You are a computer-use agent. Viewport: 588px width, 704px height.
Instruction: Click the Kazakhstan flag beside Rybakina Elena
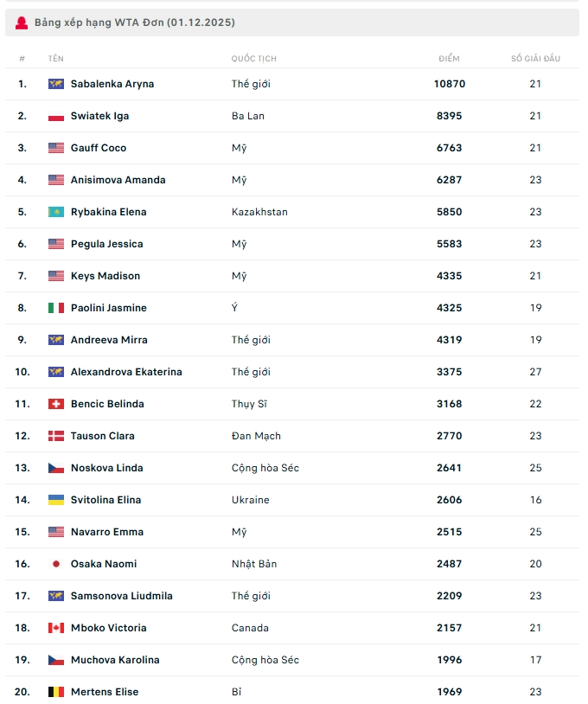(x=56, y=212)
